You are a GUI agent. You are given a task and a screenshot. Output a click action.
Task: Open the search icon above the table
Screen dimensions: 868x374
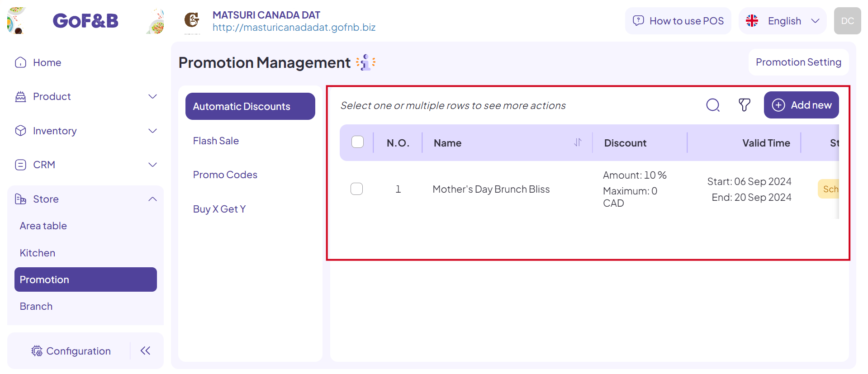tap(713, 105)
